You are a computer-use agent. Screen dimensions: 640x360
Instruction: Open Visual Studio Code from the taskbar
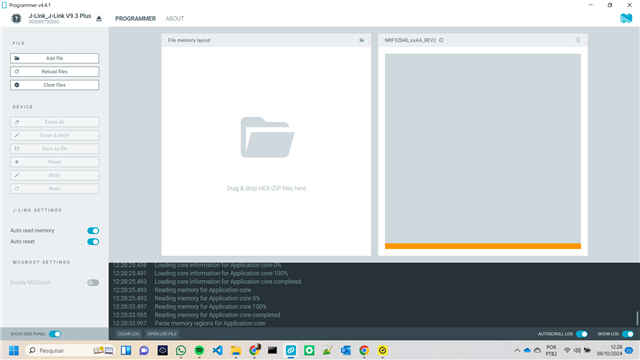[x=218, y=350]
